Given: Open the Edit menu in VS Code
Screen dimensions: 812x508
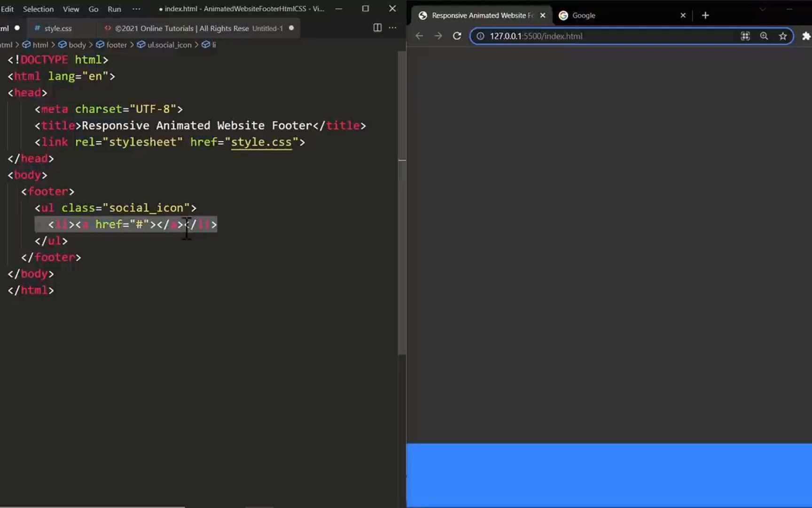Looking at the screenshot, I should coord(7,9).
